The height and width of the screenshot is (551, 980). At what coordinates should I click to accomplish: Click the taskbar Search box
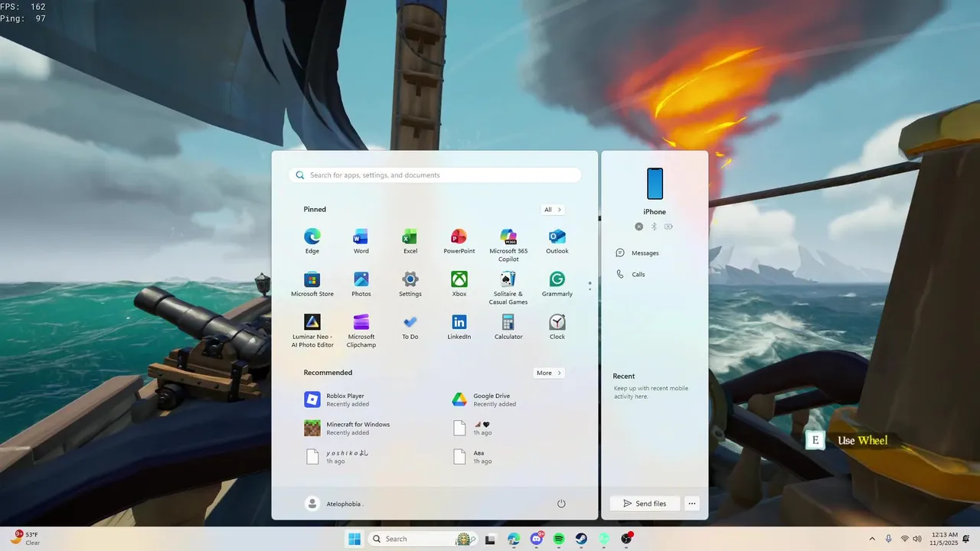coord(423,539)
